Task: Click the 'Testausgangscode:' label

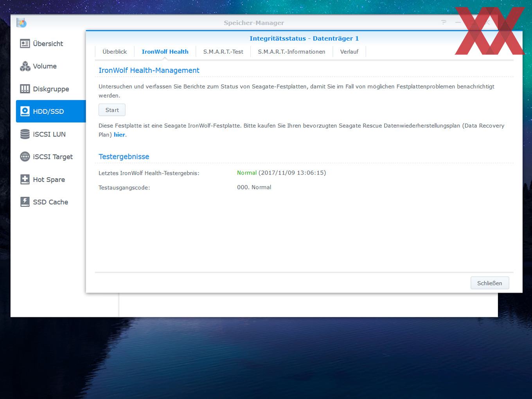Action: click(x=124, y=188)
